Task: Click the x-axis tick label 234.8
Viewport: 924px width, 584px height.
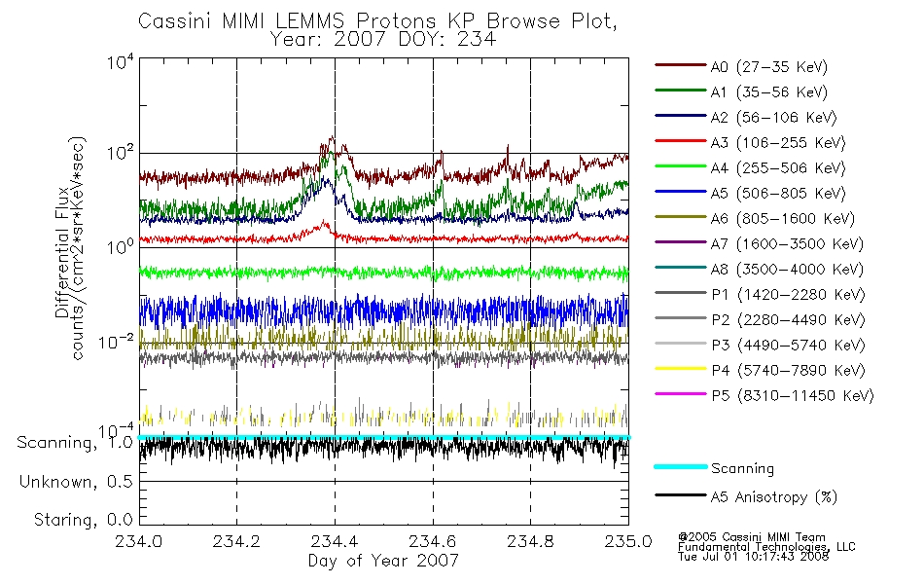Action: pyautogui.click(x=530, y=541)
